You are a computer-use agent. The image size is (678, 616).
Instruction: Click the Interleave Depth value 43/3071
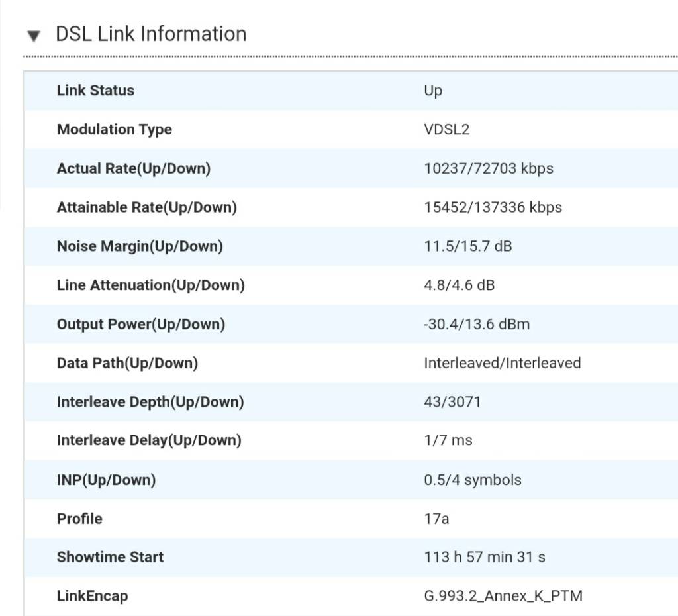pyautogui.click(x=452, y=402)
